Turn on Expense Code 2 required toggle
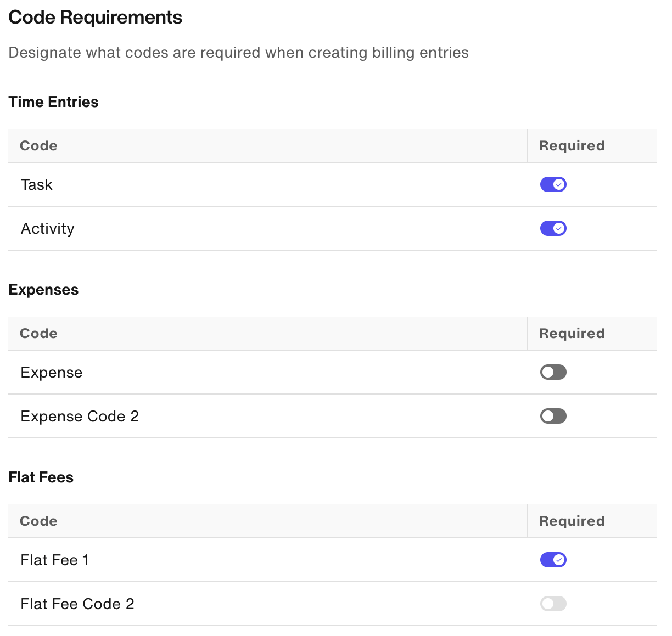 click(553, 416)
